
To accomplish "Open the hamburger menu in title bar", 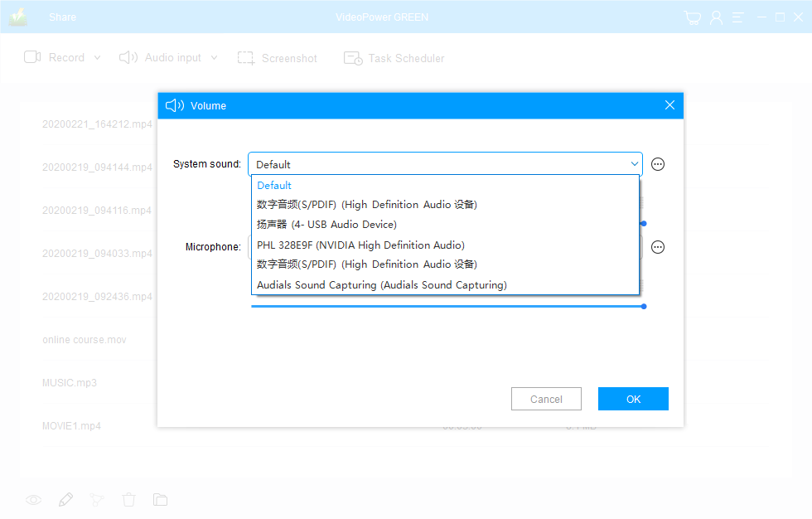I will [737, 17].
